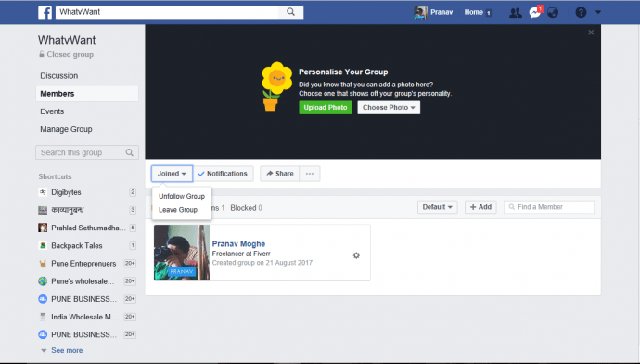Open the Choose Photo dropdown
This screenshot has width=640, height=364.
(x=389, y=107)
